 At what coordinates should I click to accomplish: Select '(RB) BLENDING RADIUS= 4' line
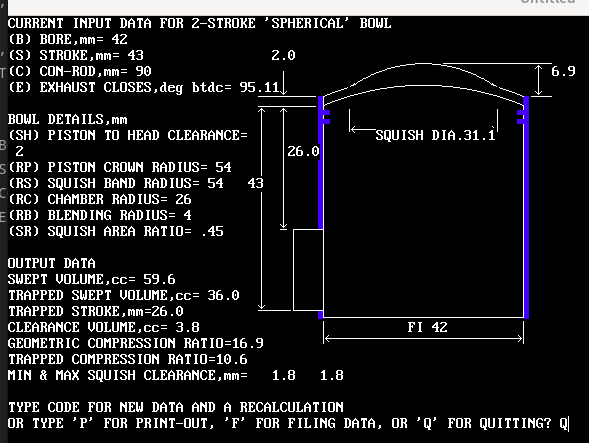point(100,215)
